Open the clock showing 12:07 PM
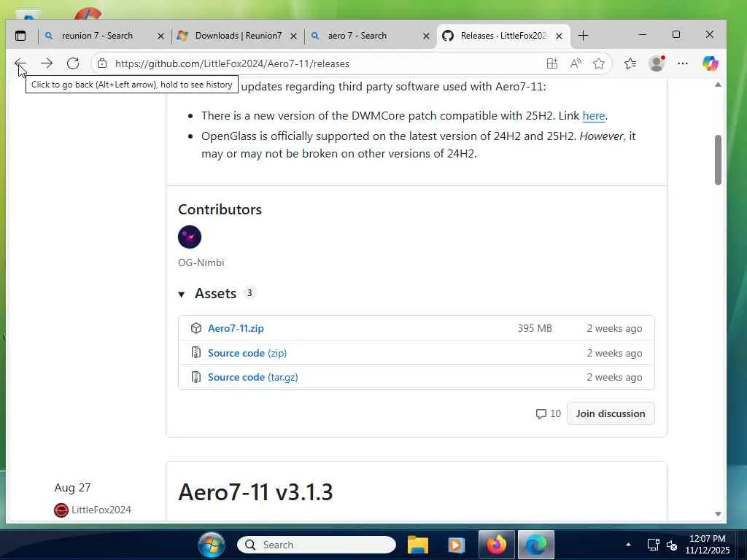This screenshot has height=560, width=747. [707, 544]
